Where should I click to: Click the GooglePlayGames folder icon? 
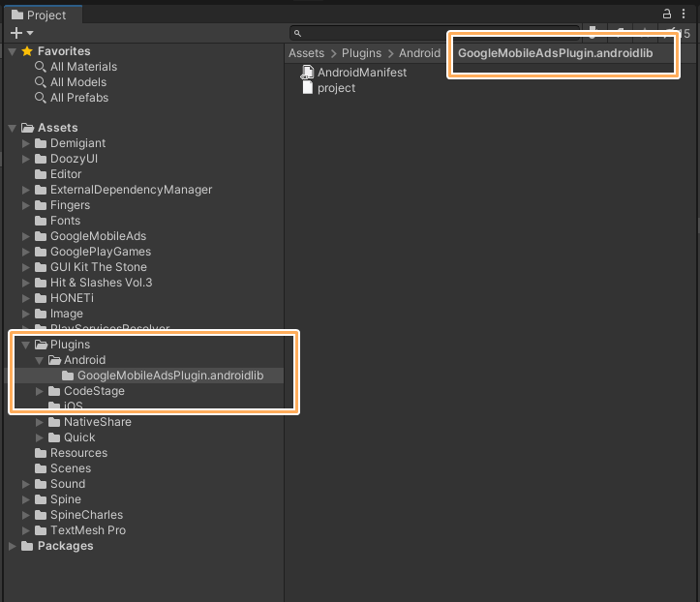[x=41, y=252]
